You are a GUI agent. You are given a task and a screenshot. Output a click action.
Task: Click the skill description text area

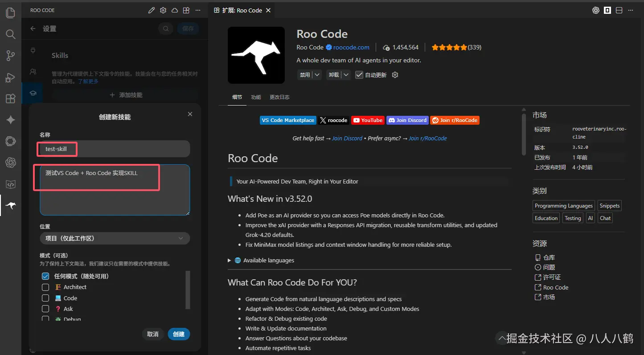pyautogui.click(x=115, y=190)
